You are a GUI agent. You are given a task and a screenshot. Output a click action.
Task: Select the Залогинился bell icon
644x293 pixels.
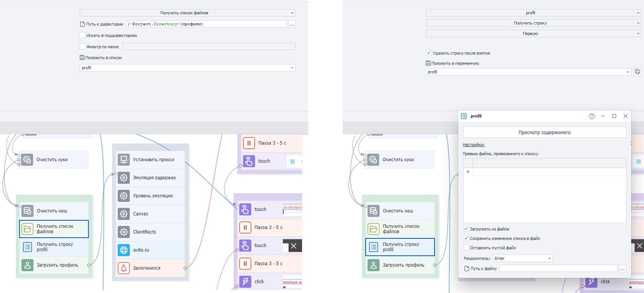[124, 268]
